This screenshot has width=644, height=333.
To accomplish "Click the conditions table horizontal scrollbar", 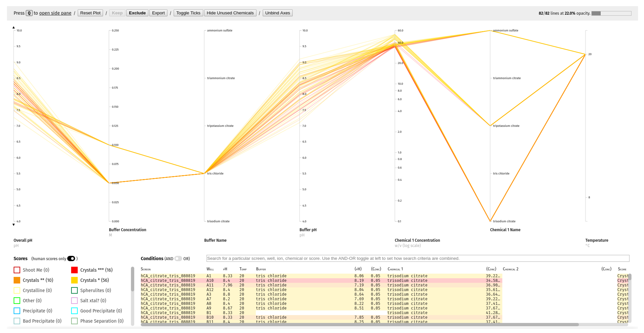I will (360, 324).
